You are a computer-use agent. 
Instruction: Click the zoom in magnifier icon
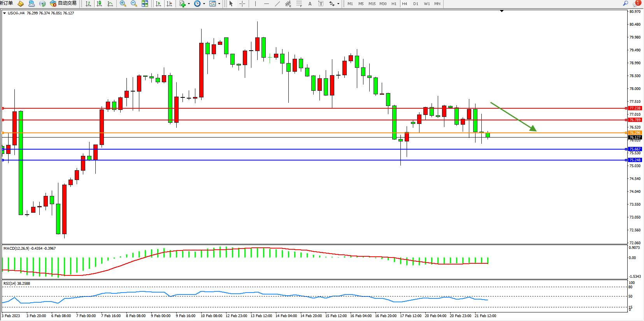pos(123,4)
